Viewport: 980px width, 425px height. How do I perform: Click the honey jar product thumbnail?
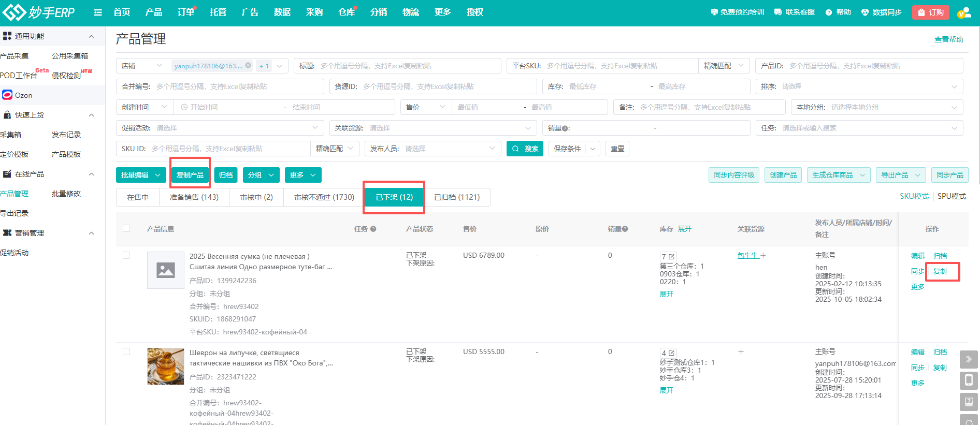(166, 366)
